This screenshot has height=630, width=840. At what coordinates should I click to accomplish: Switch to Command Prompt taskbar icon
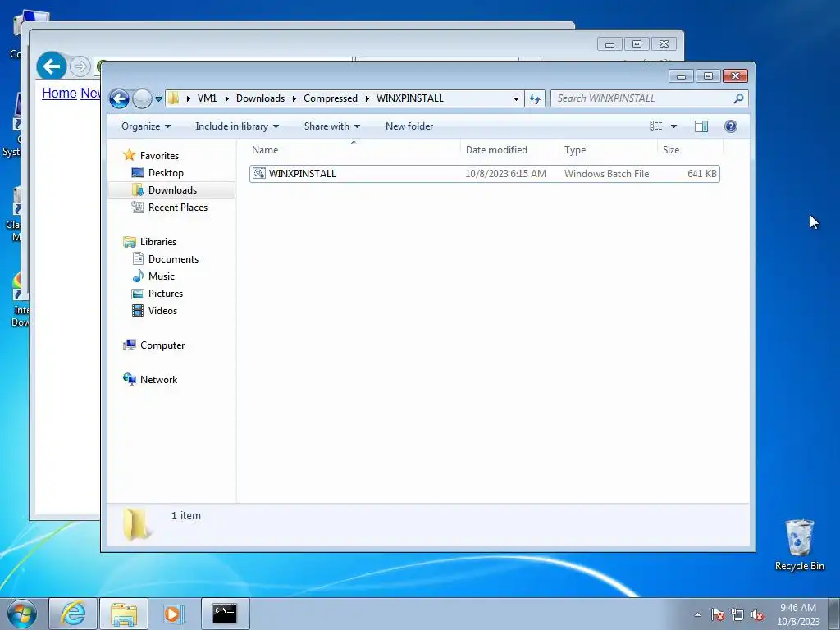pos(225,614)
